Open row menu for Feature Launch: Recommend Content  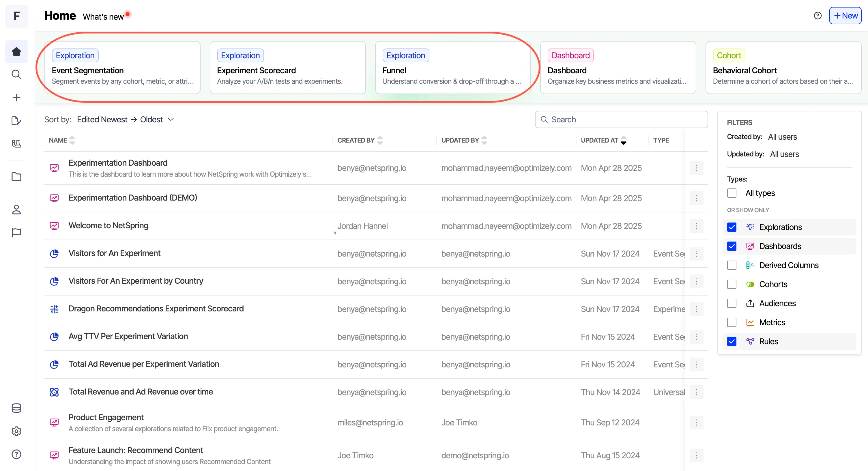pyautogui.click(x=697, y=455)
